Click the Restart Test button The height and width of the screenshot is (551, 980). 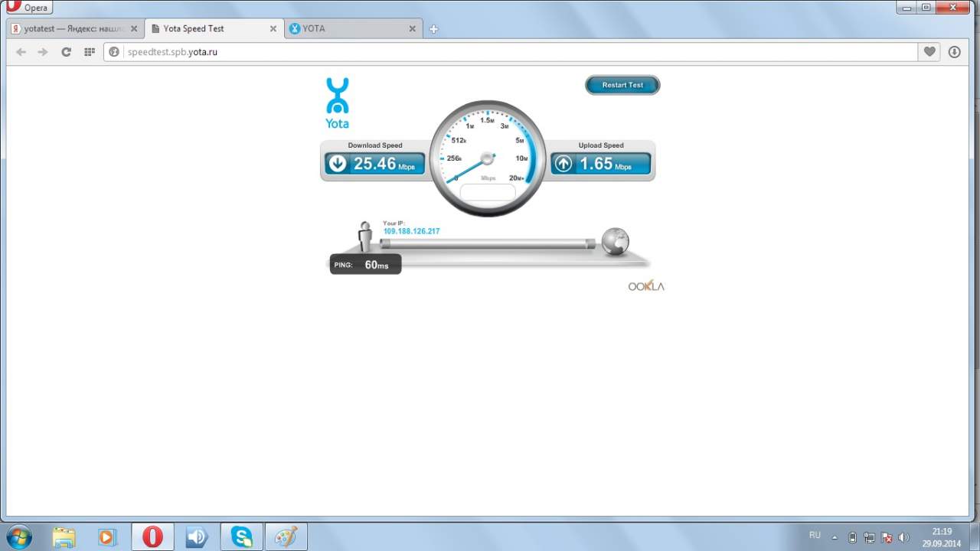(x=622, y=85)
